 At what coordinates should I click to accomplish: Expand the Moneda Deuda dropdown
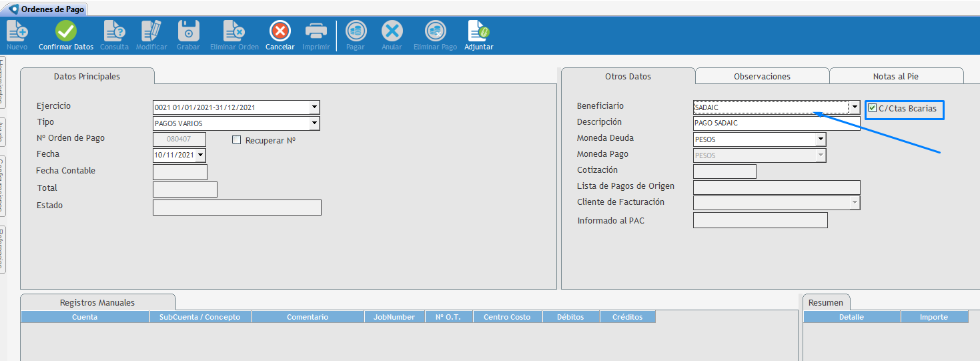pyautogui.click(x=821, y=139)
